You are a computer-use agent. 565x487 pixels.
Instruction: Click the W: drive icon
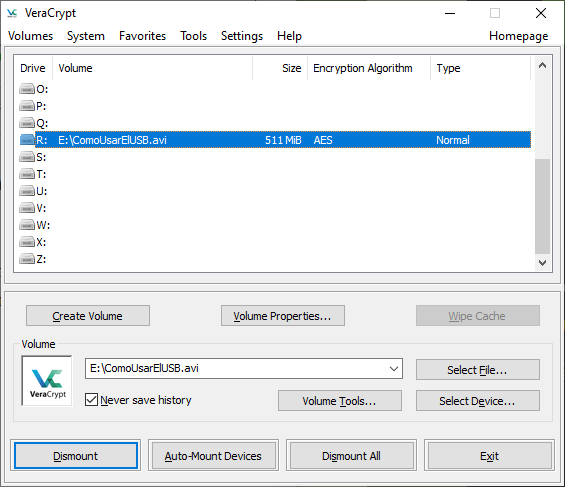coord(27,225)
